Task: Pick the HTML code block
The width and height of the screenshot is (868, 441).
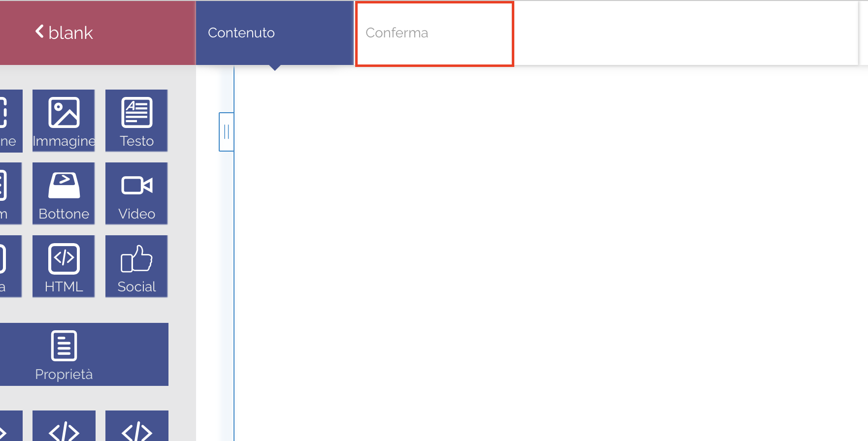Action: [x=64, y=266]
